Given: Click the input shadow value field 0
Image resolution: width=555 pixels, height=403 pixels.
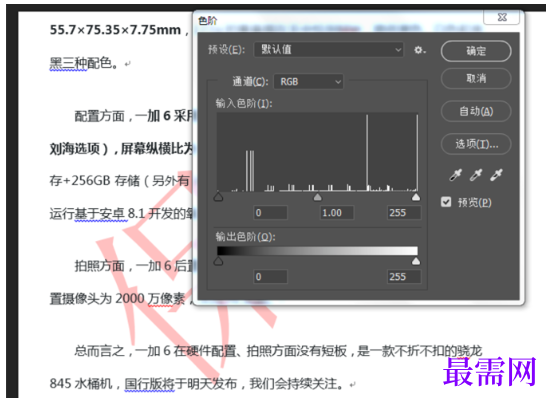Looking at the screenshot, I should (x=270, y=213).
